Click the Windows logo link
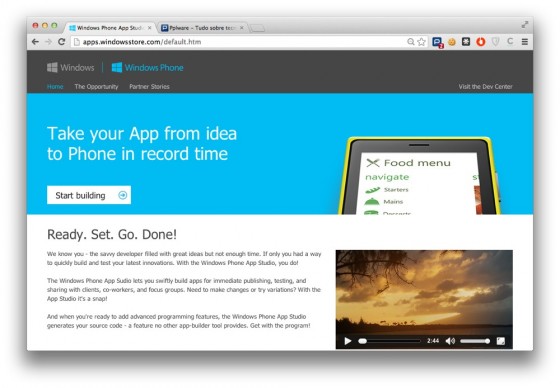560x388 pixels. click(x=71, y=68)
